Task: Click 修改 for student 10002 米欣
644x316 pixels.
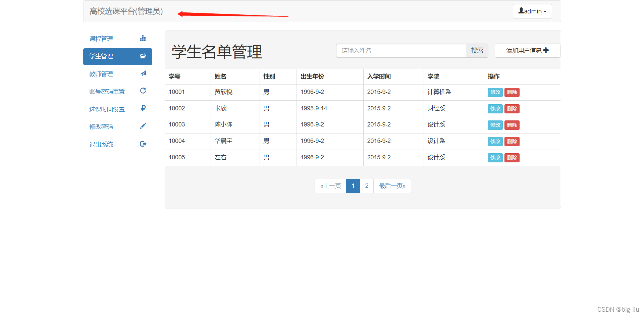Action: [x=495, y=109]
